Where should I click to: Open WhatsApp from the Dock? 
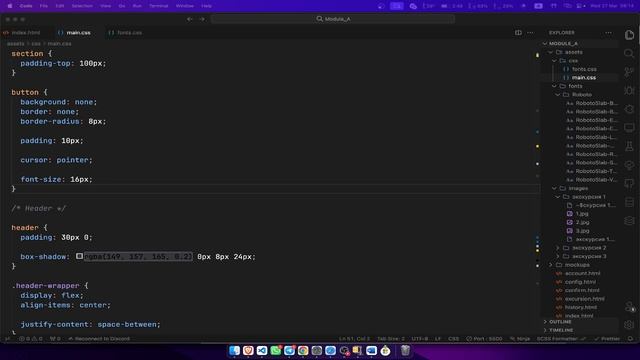276,351
